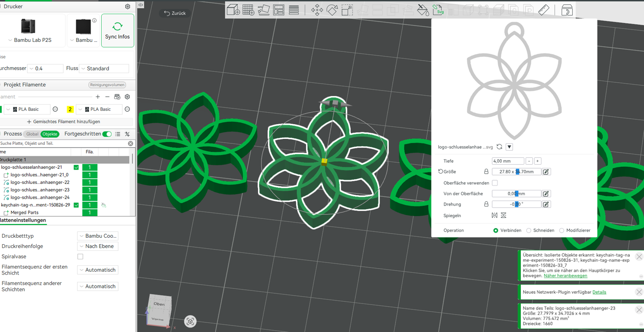644x332 pixels.
Task: Select the Auto orient tool
Action: point(264,10)
